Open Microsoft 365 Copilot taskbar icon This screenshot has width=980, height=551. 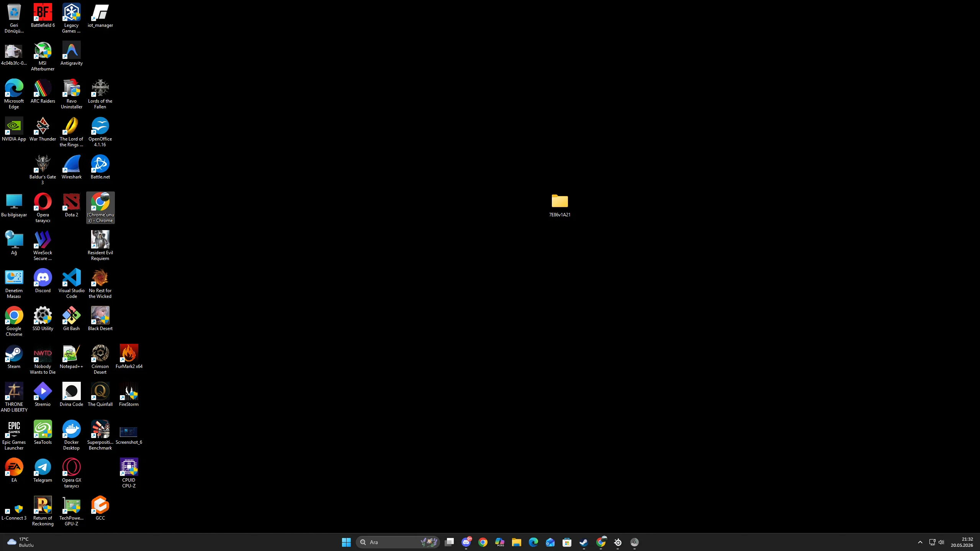pos(500,542)
